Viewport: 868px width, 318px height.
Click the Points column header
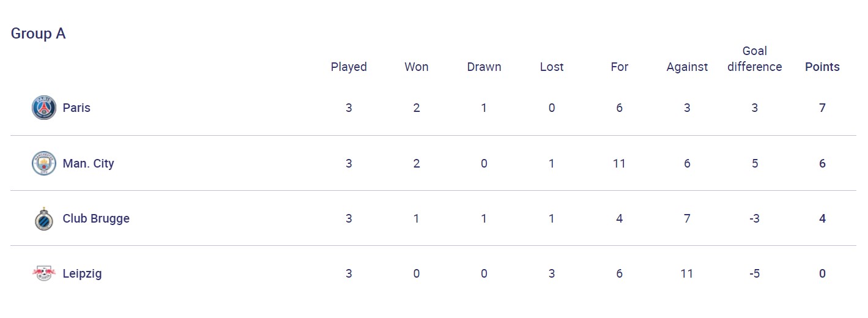(x=822, y=67)
